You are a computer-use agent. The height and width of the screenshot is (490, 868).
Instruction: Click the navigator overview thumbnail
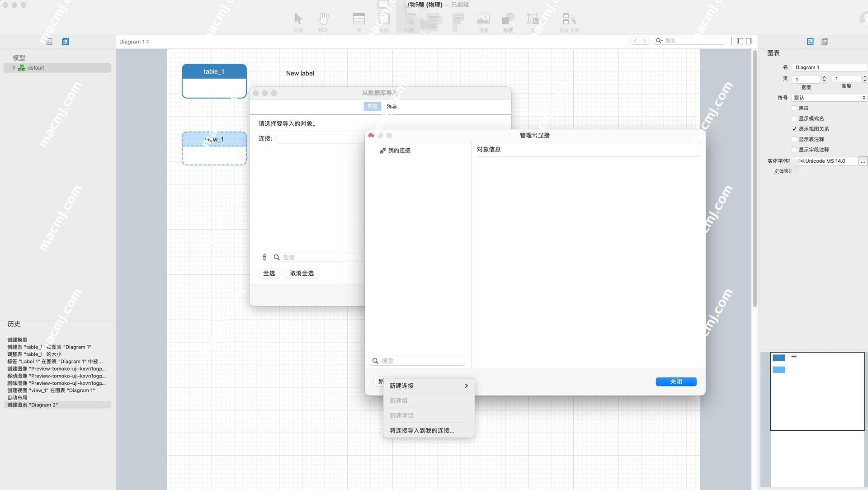817,391
